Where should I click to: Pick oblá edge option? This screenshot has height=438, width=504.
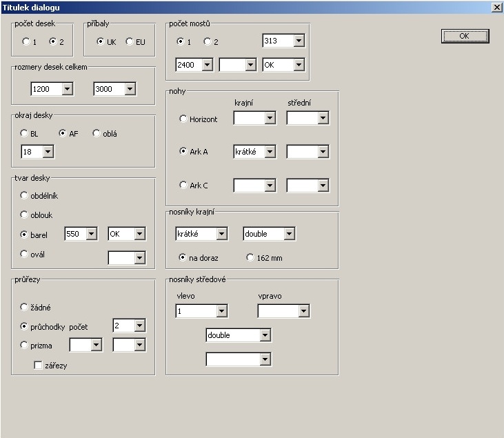[x=97, y=133]
